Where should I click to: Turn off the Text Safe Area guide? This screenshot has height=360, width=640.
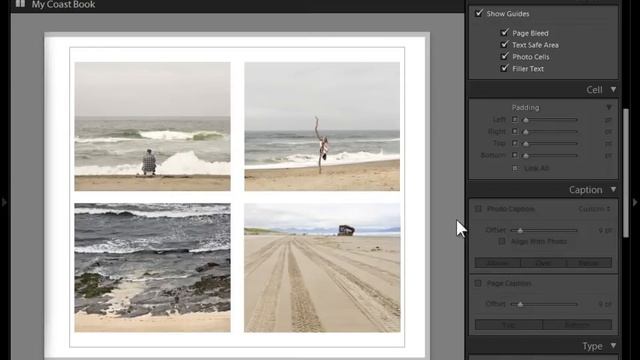click(505, 44)
